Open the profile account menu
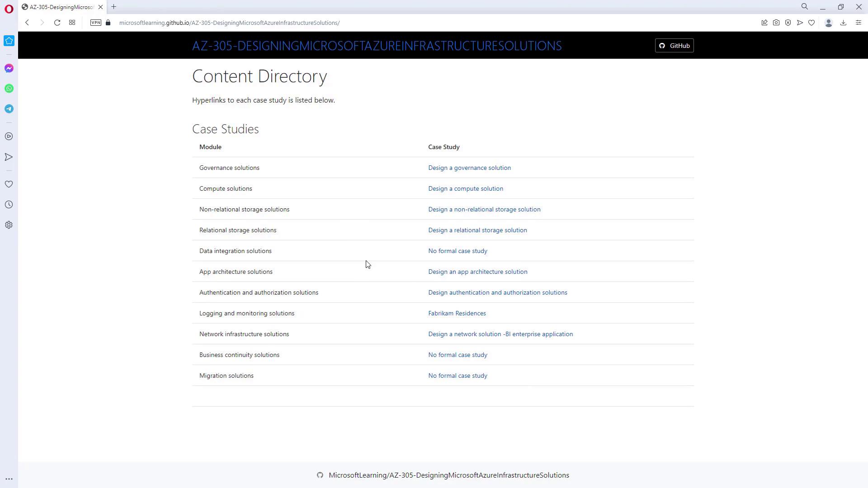Screen dimensions: 868x488 tap(829, 23)
